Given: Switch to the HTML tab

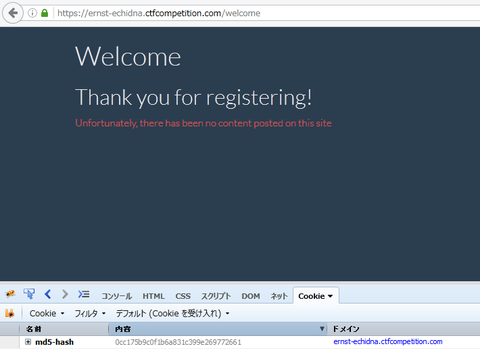Looking at the screenshot, I should coord(154,296).
